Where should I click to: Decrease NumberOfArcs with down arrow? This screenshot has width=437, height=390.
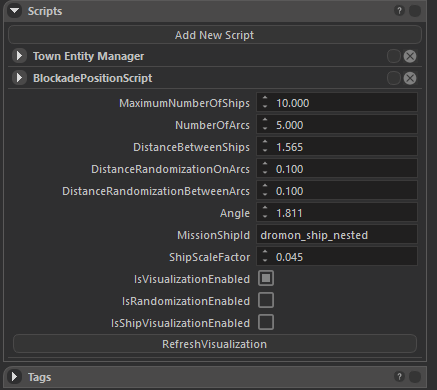click(x=265, y=129)
